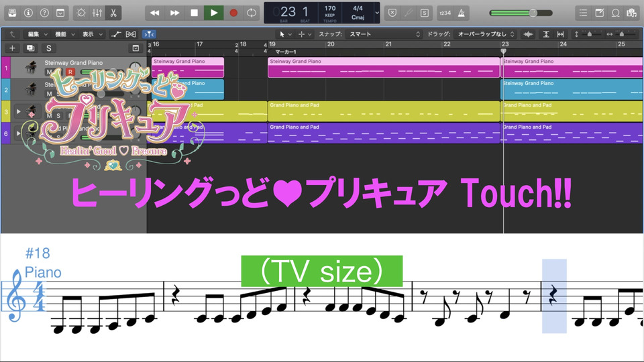Expand the track 3 stack triangle

[18, 111]
